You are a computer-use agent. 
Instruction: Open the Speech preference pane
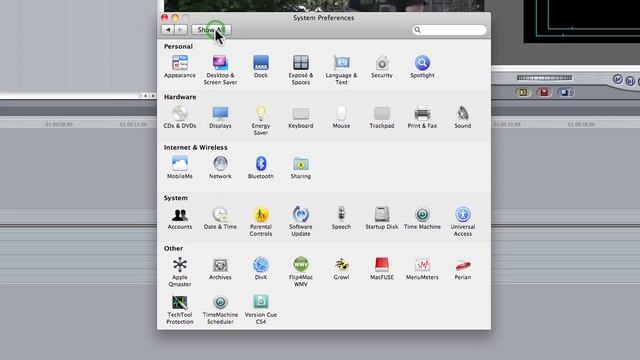[341, 218]
